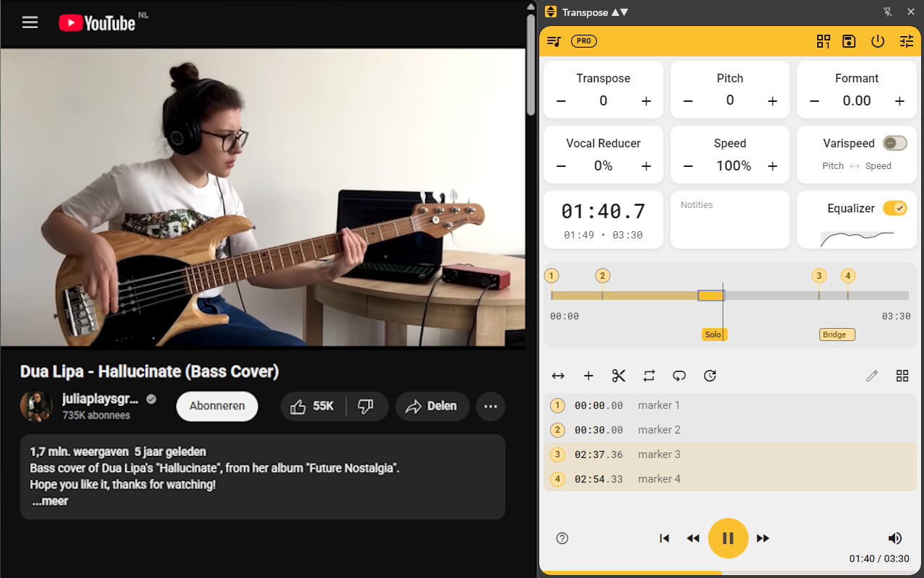Click the highlighted loop region on timeline
924x578 pixels.
711,296
